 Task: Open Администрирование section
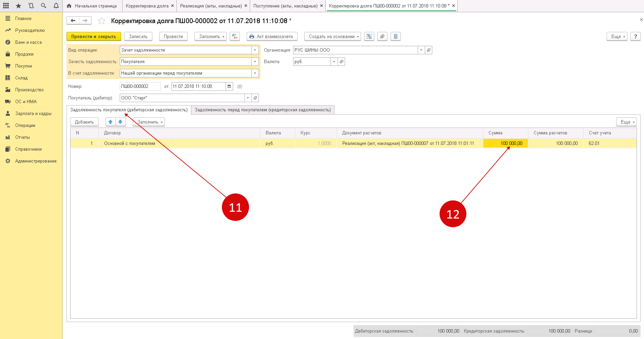pyautogui.click(x=36, y=161)
